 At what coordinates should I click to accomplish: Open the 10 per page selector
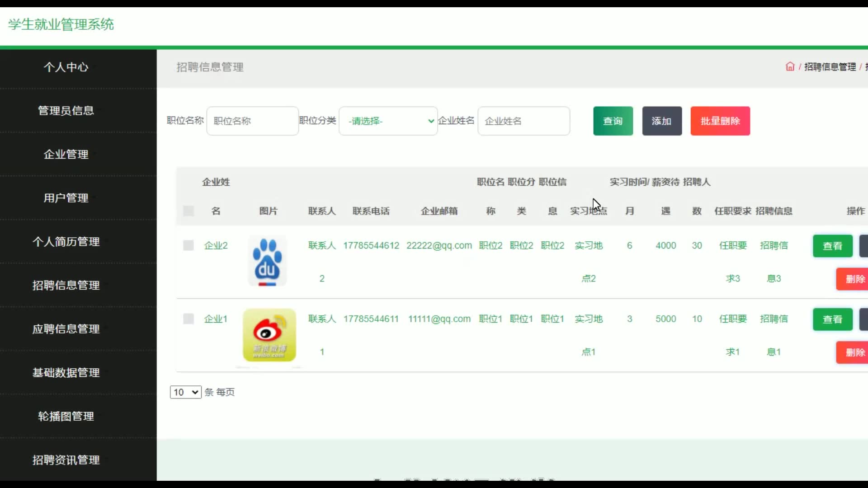(x=185, y=392)
